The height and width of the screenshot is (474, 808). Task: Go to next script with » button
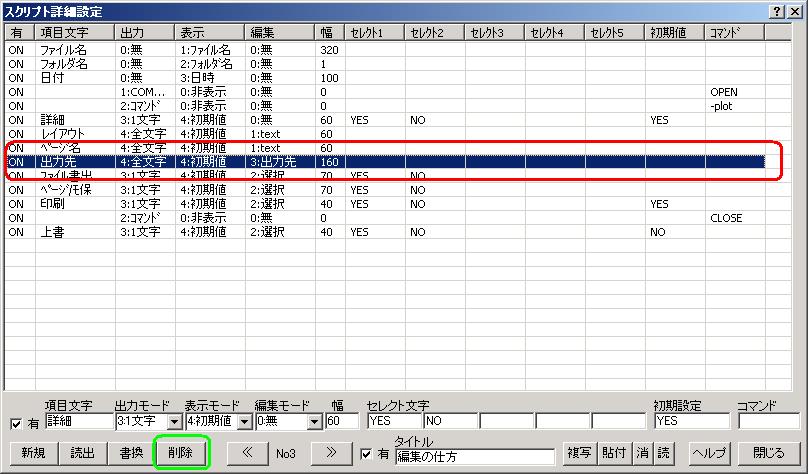pyautogui.click(x=332, y=452)
